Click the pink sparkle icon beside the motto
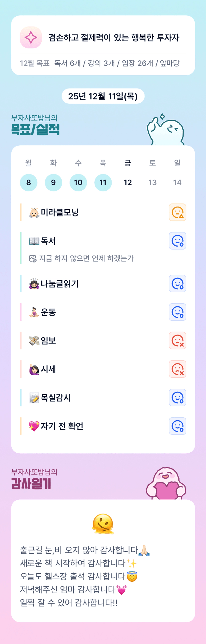 point(31,38)
